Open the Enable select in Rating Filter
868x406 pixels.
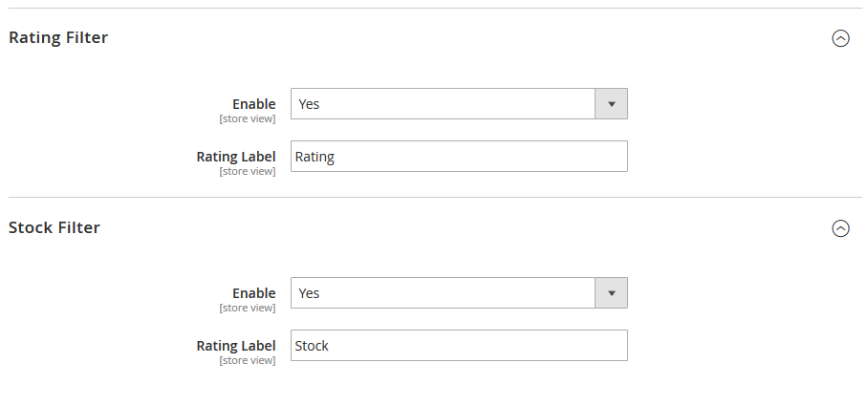tap(443, 104)
